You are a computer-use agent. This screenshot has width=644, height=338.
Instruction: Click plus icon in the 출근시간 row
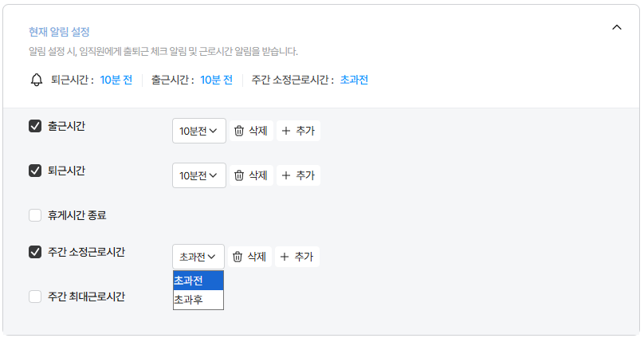point(286,131)
